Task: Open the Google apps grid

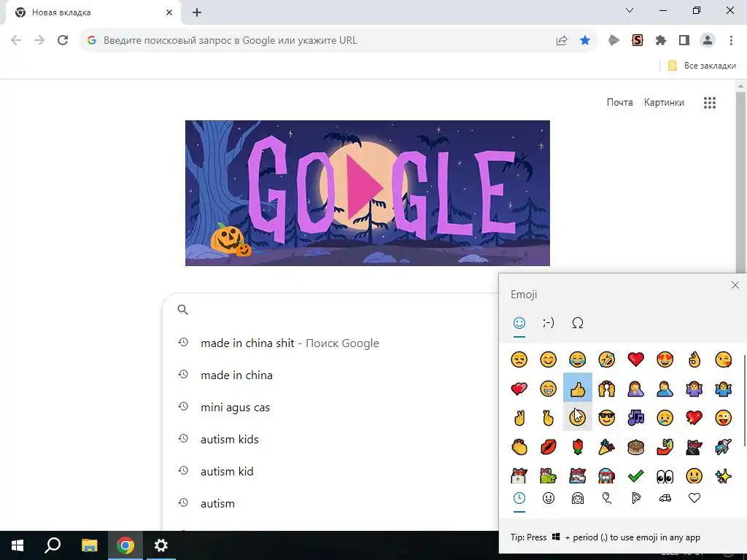Action: click(x=709, y=102)
